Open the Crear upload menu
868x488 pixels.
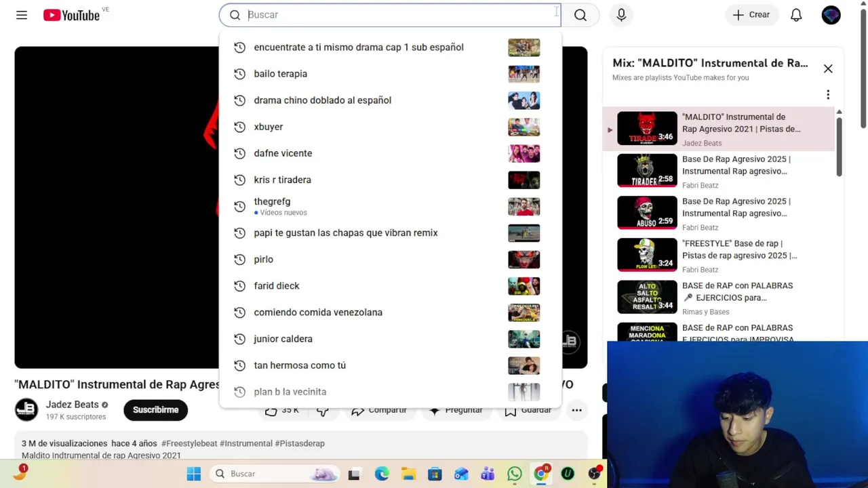click(751, 15)
